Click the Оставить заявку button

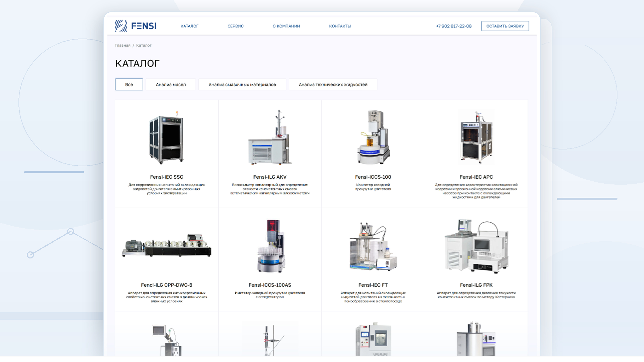505,26
